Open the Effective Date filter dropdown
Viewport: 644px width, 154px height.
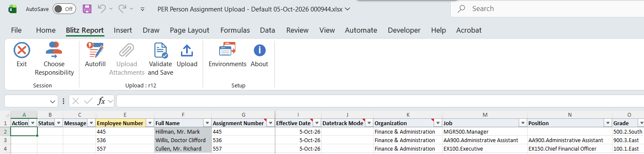click(x=316, y=123)
